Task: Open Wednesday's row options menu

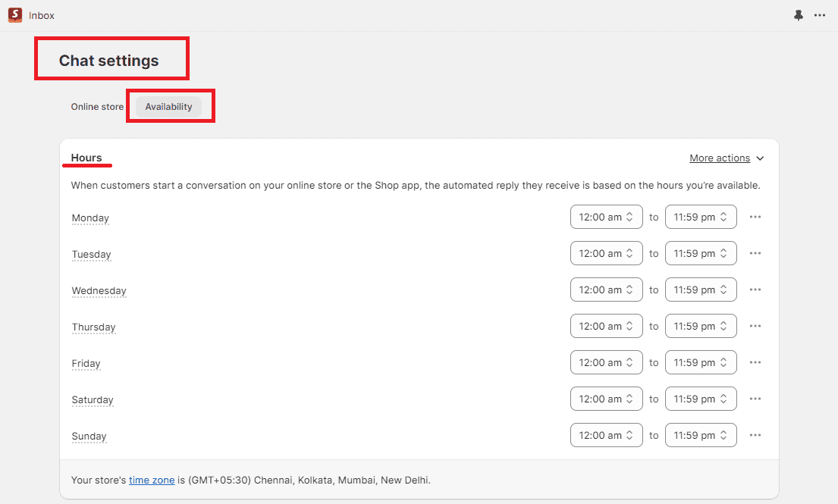Action: [755, 290]
